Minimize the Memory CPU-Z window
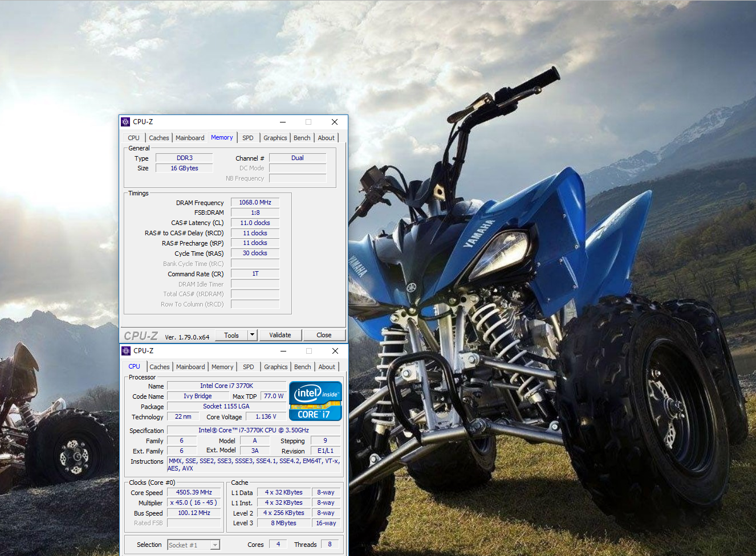The height and width of the screenshot is (556, 756). point(282,122)
